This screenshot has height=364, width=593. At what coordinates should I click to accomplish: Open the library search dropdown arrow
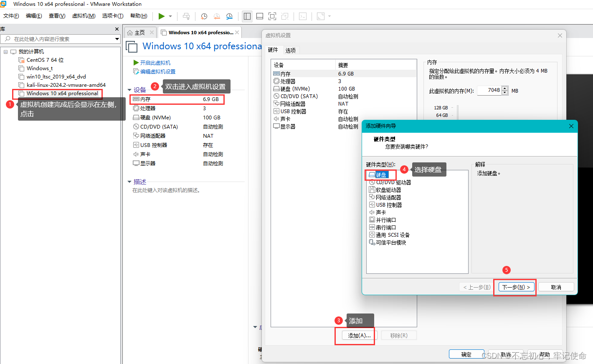tap(117, 39)
